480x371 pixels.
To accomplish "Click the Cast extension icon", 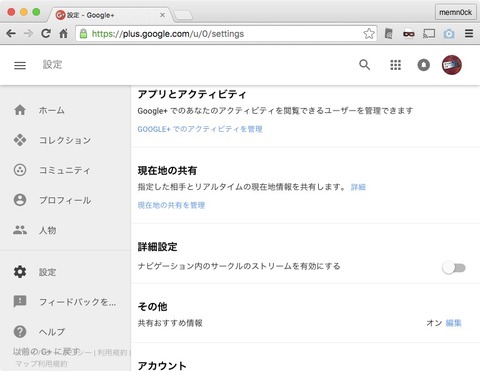I will (x=429, y=34).
